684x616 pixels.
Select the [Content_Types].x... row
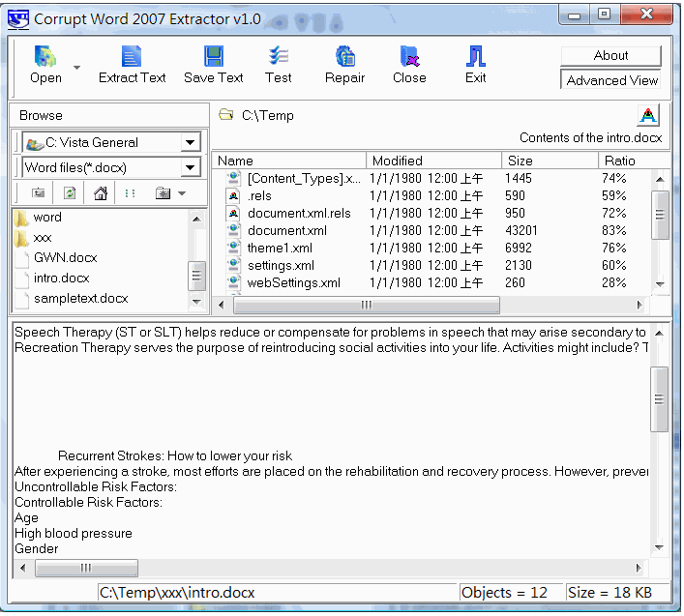tap(431, 179)
